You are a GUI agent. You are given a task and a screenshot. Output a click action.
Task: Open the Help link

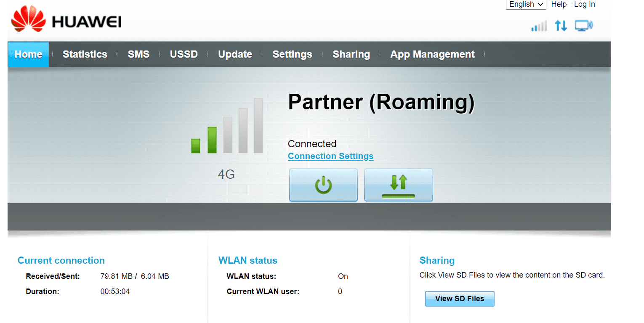coord(559,4)
